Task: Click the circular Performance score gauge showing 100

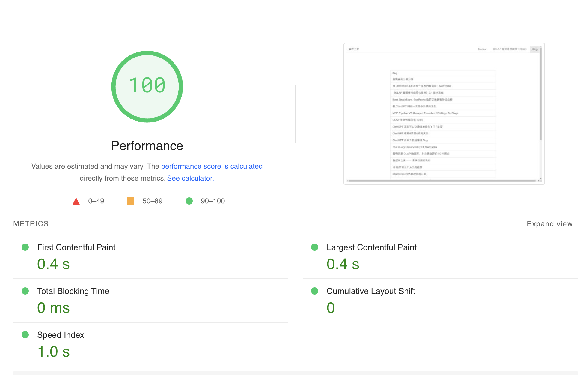Action: click(x=147, y=86)
